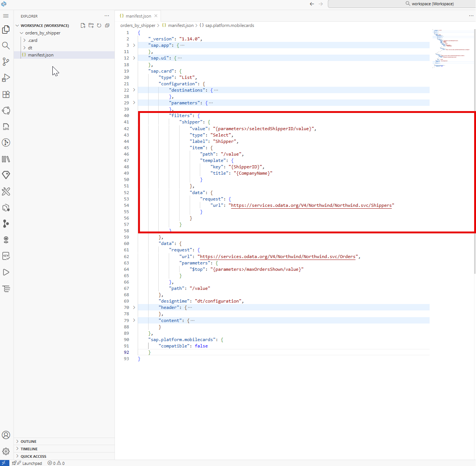Screen dimensions: 476x466
Task: Collapse the orders_by_shipper folder
Action: [22, 33]
